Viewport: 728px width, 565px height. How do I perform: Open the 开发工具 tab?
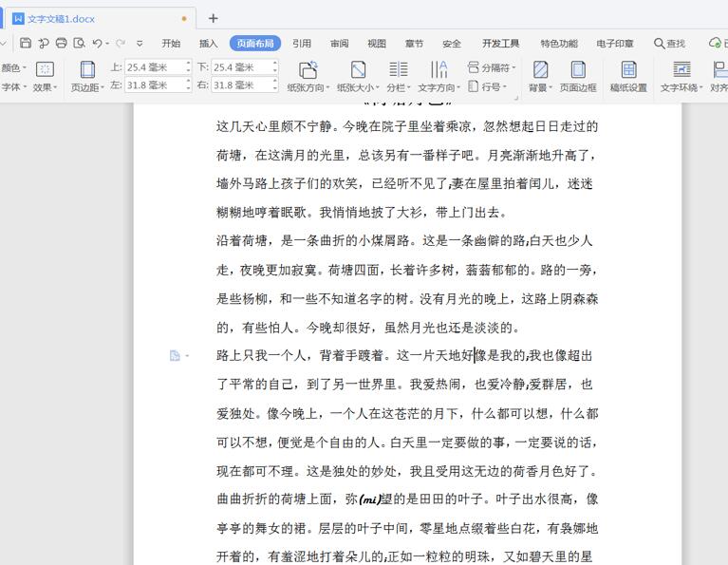pyautogui.click(x=500, y=44)
